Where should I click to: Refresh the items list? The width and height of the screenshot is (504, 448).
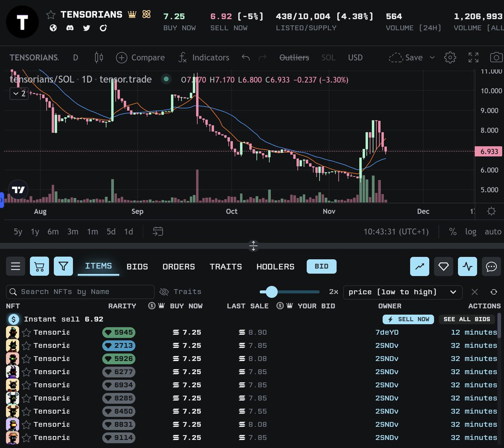tap(494, 292)
